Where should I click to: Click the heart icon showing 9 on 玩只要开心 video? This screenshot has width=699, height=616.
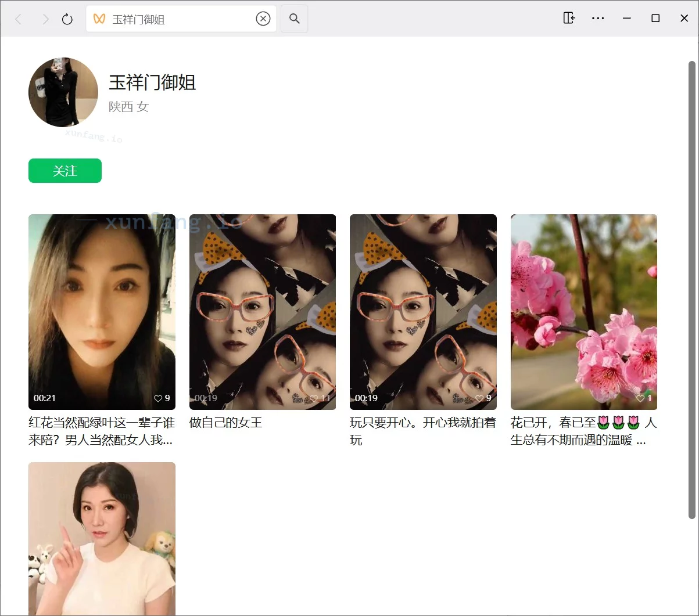(x=479, y=398)
